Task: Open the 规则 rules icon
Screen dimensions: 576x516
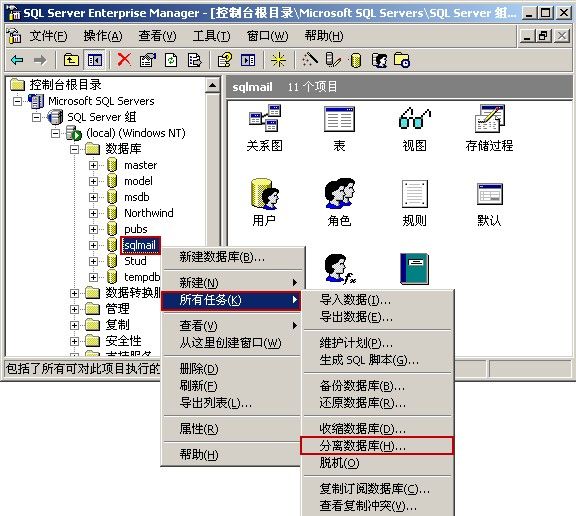Action: [415, 194]
